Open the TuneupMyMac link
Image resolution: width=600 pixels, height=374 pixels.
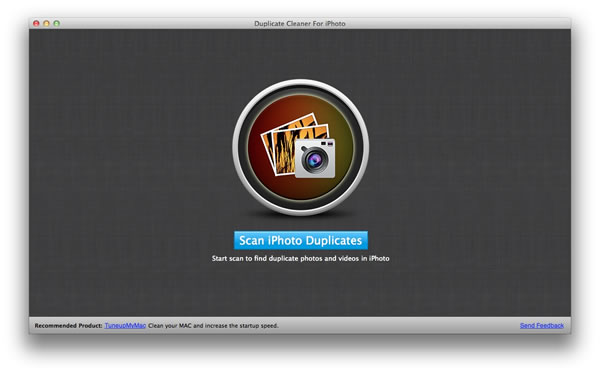pyautogui.click(x=125, y=326)
